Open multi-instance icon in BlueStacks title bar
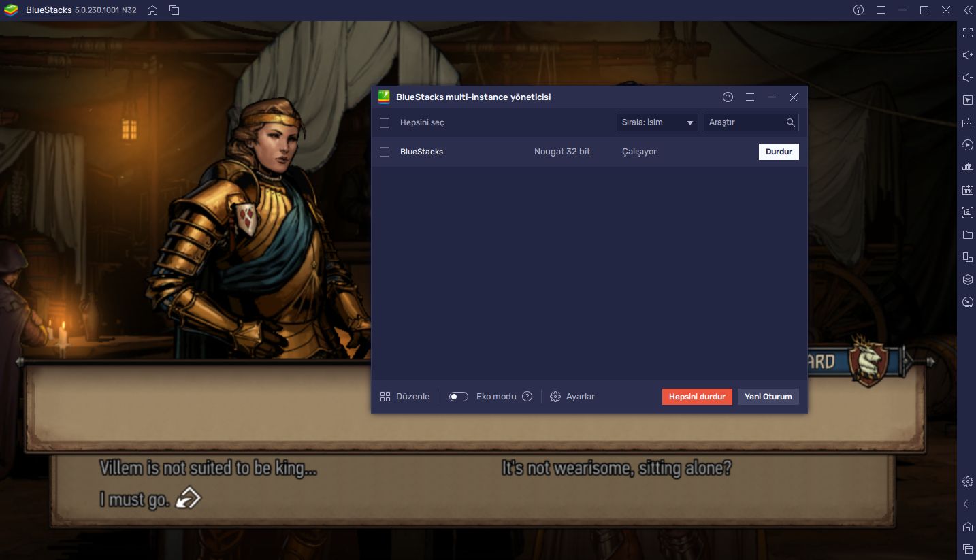Image resolution: width=976 pixels, height=560 pixels. [x=174, y=10]
